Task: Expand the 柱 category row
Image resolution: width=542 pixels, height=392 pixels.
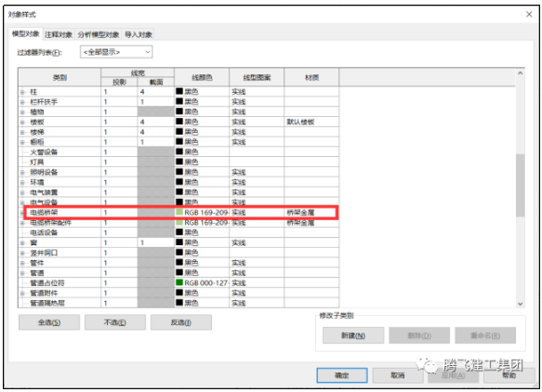Action: tap(22, 92)
